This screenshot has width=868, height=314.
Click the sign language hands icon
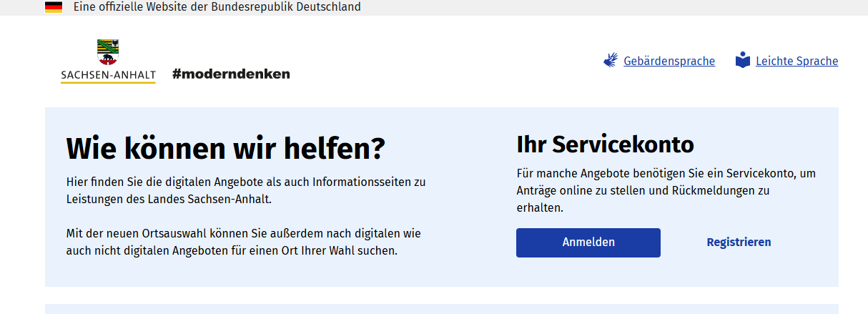(x=611, y=61)
